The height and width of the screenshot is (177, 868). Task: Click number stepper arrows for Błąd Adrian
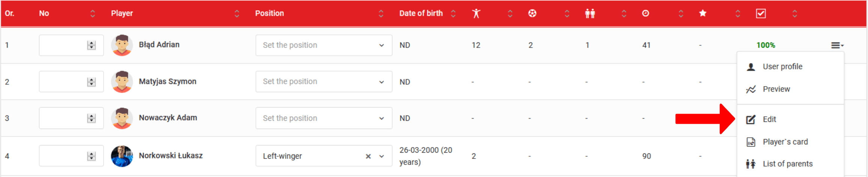click(91, 45)
